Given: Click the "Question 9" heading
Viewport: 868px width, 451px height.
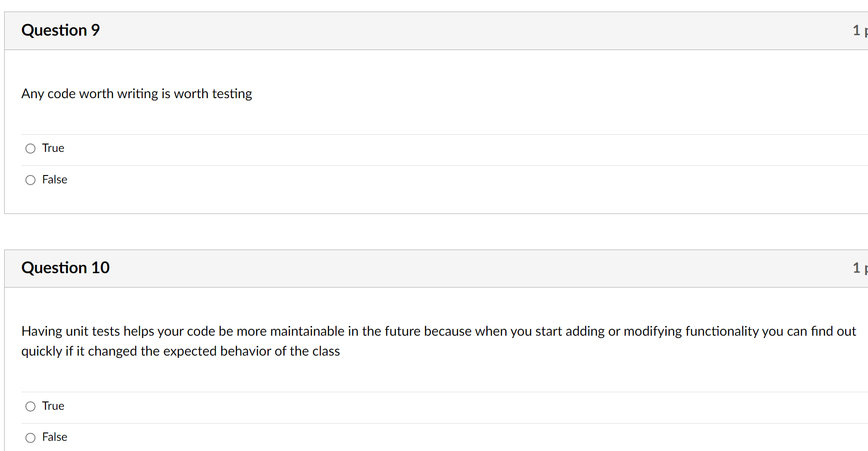Looking at the screenshot, I should coord(61,31).
